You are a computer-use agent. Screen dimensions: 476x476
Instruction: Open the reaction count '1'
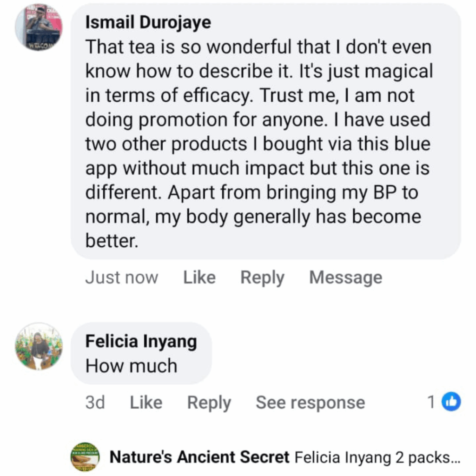click(x=431, y=402)
